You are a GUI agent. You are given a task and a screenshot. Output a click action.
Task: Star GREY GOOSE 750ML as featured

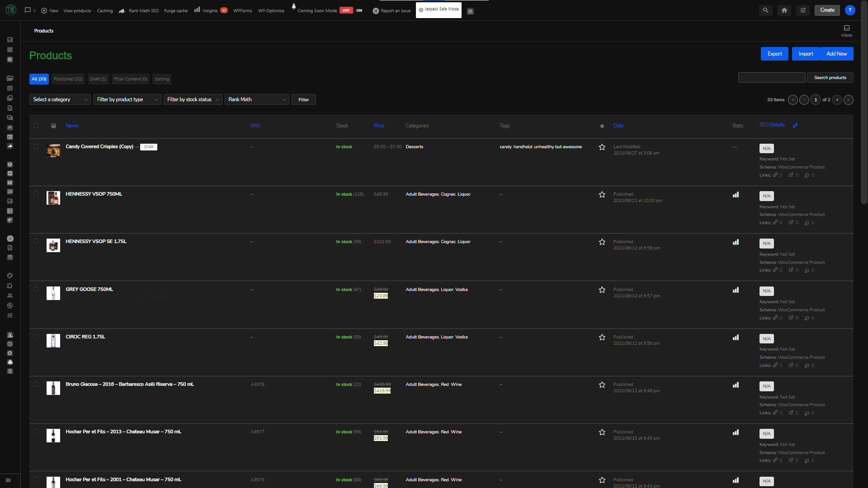[x=602, y=290]
